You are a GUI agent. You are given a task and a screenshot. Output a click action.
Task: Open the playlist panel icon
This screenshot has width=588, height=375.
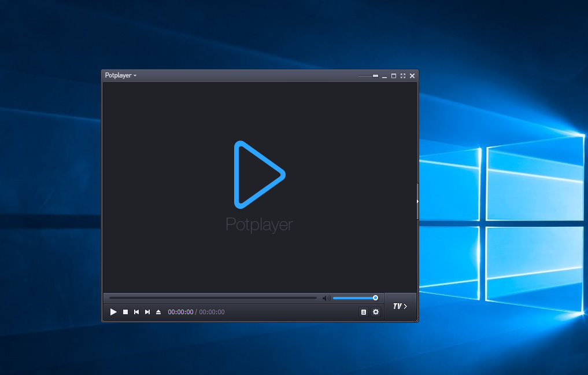[363, 312]
